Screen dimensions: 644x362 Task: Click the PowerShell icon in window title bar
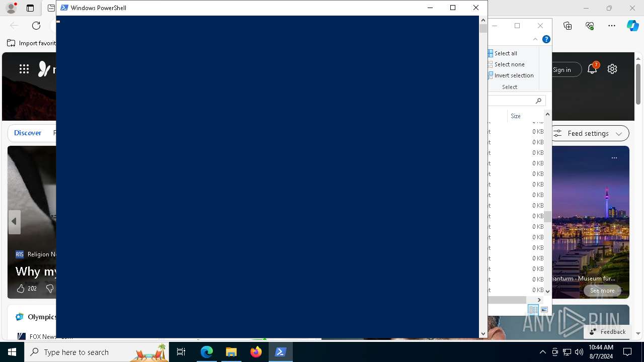[64, 8]
